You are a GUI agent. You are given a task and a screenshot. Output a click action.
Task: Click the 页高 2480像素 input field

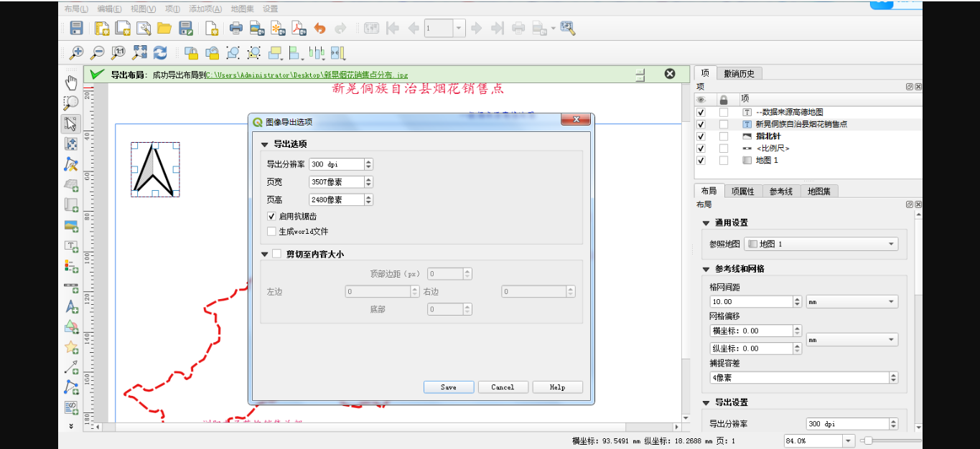point(341,199)
